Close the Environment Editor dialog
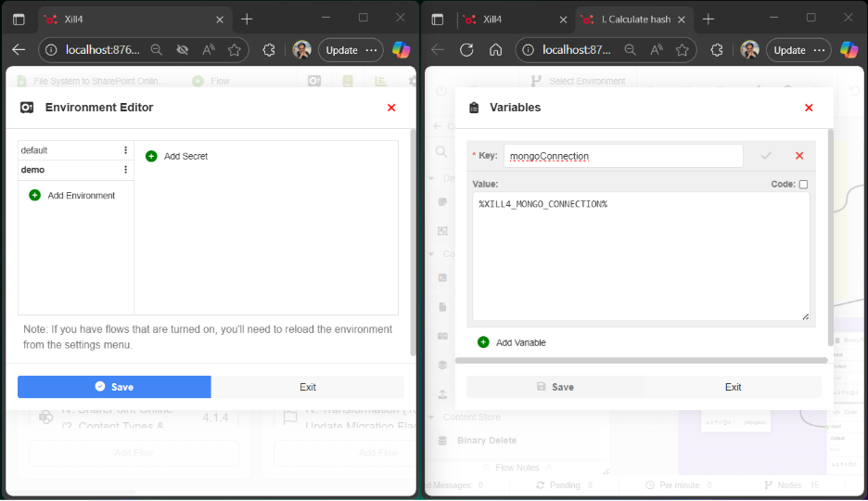 391,108
